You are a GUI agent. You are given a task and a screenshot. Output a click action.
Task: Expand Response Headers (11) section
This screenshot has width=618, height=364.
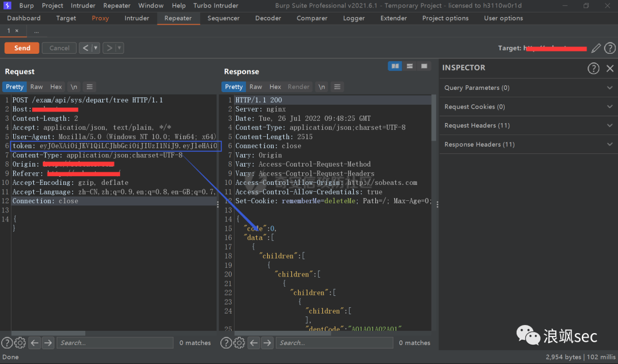coord(528,144)
